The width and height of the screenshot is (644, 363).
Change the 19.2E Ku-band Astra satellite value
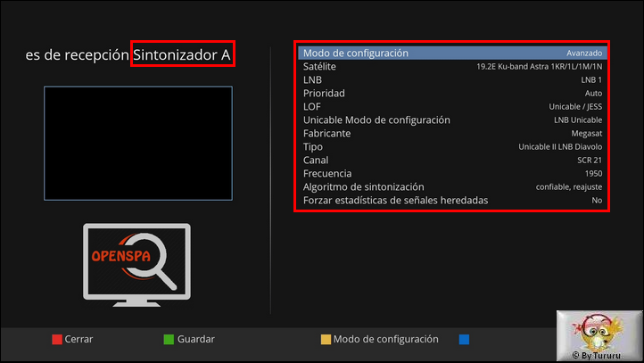click(540, 67)
